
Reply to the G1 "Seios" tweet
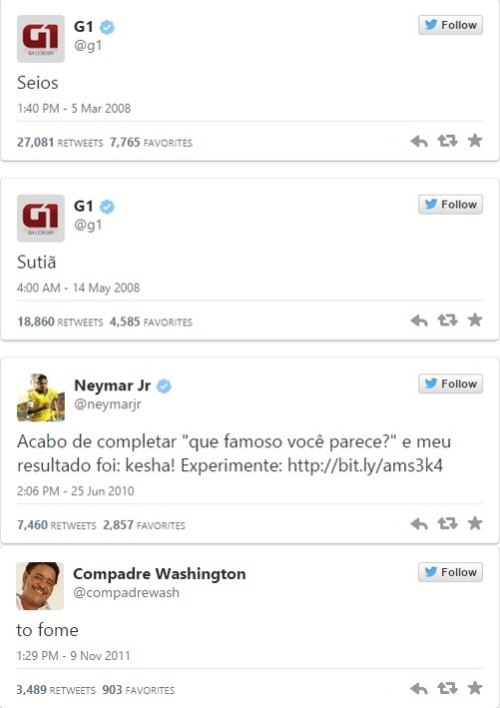419,141
